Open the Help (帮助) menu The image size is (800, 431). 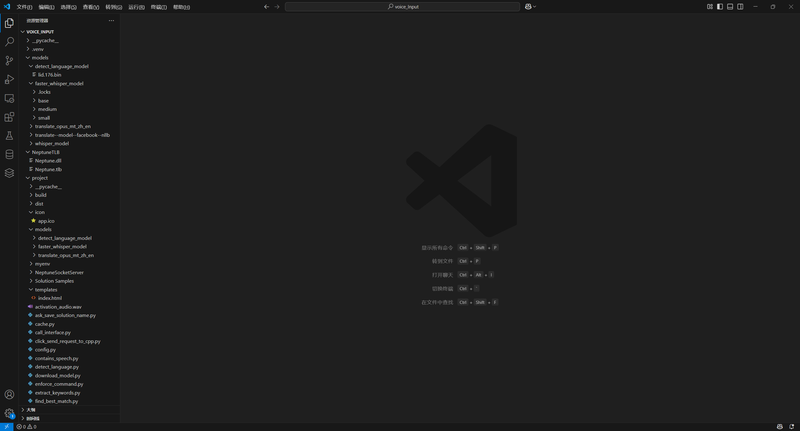[181, 7]
